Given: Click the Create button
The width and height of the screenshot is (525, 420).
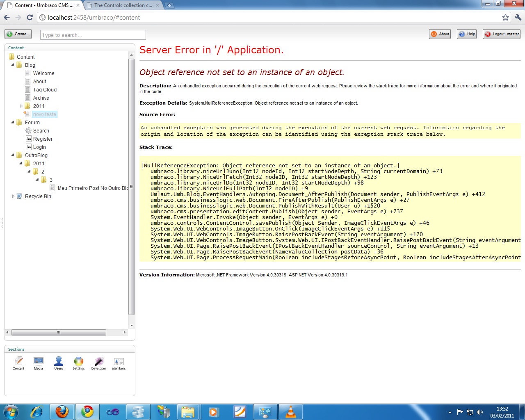Looking at the screenshot, I should [x=18, y=34].
